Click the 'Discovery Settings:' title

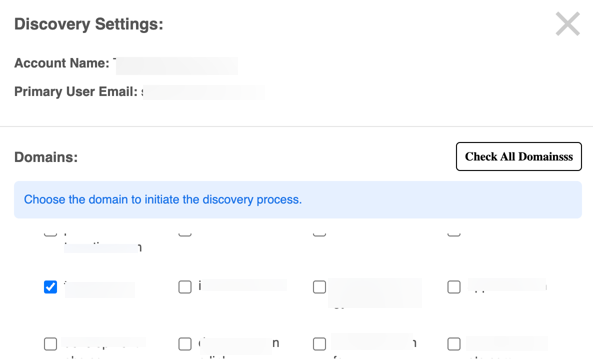pos(88,24)
